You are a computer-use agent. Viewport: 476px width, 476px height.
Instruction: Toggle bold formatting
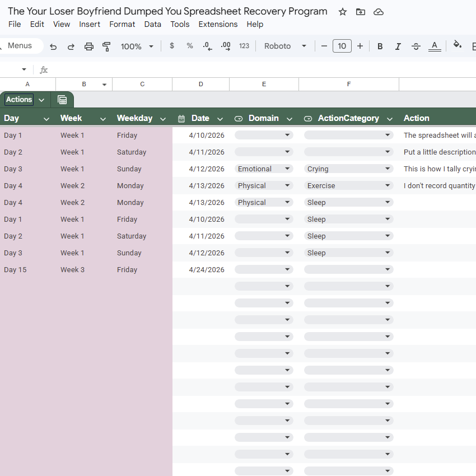pos(380,46)
